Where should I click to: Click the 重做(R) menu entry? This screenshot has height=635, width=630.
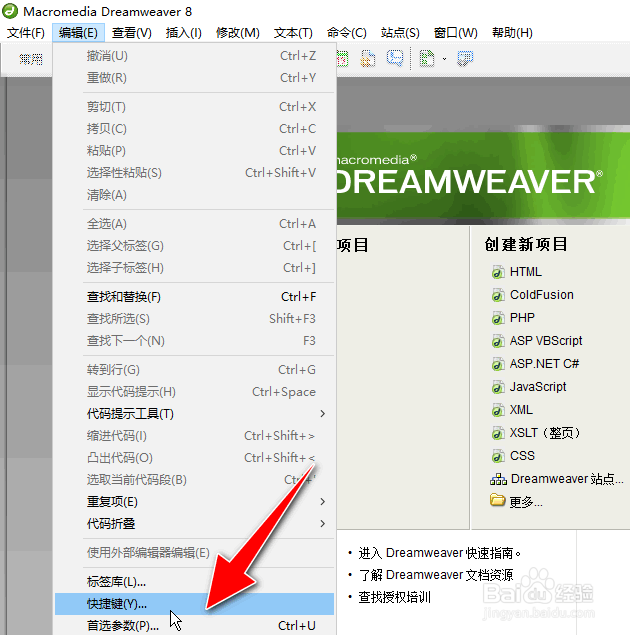coord(194,77)
